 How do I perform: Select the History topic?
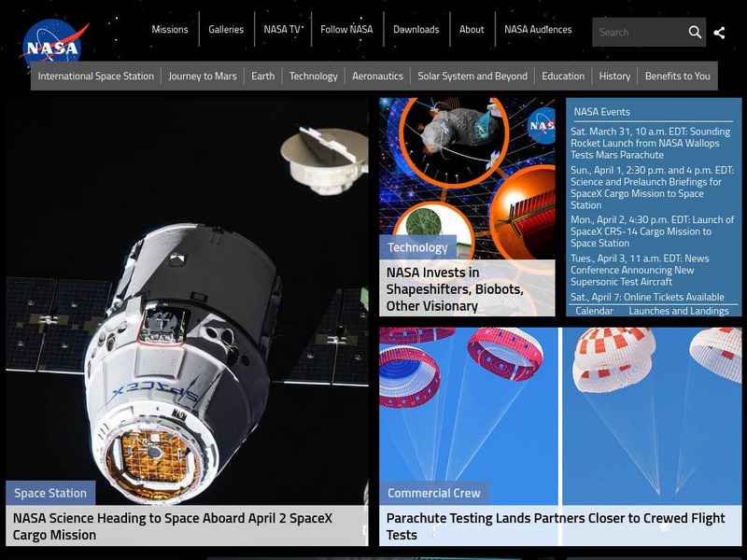click(614, 77)
